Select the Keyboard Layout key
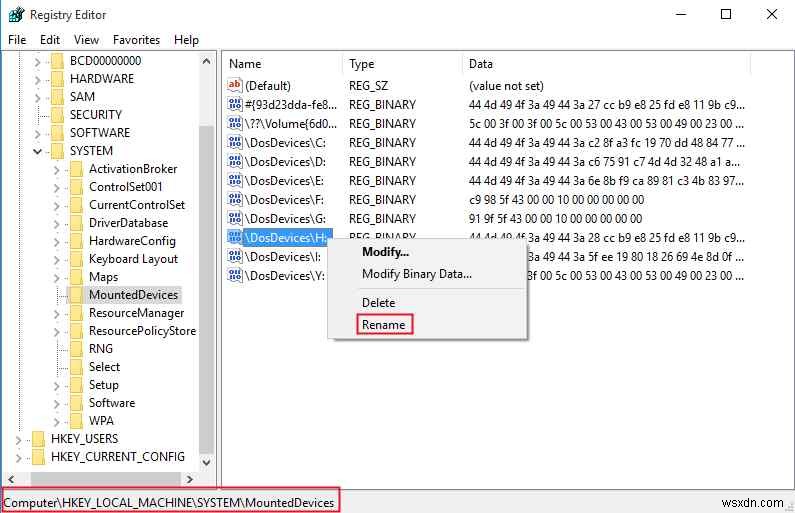Image resolution: width=795 pixels, height=513 pixels. (133, 259)
